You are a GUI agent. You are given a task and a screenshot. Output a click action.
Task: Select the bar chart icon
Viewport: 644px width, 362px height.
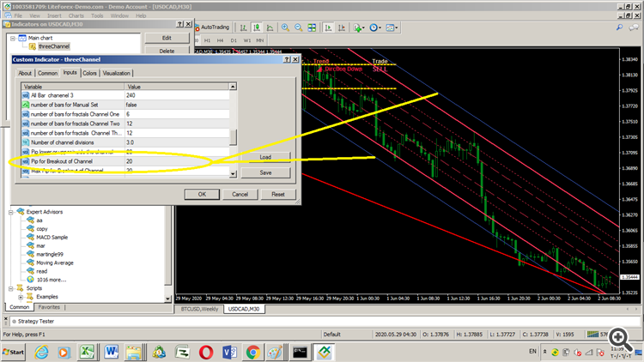(x=244, y=27)
